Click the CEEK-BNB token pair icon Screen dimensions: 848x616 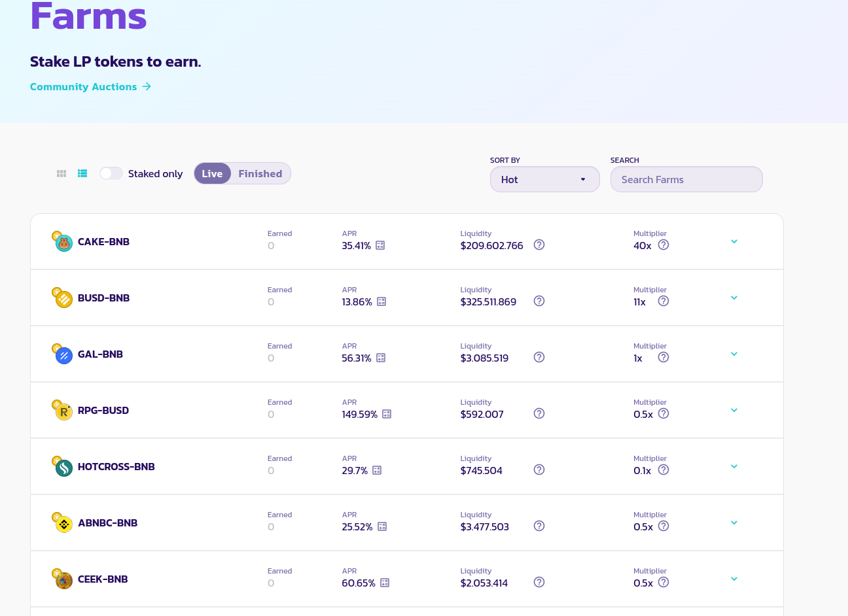pyautogui.click(x=62, y=579)
